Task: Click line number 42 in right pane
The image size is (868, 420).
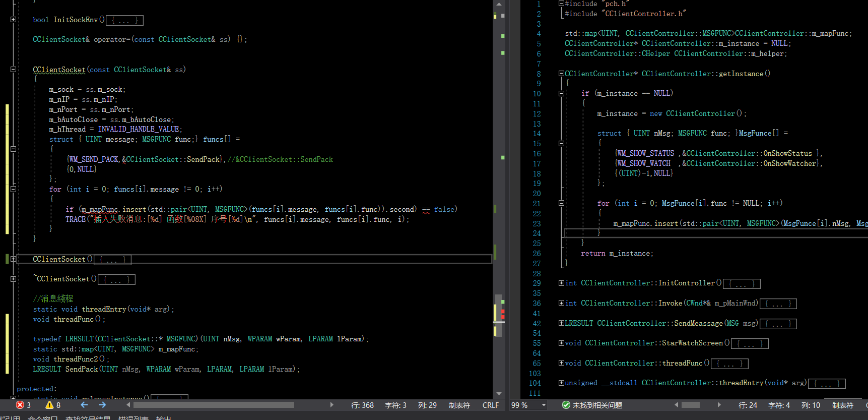Action: [x=537, y=324]
